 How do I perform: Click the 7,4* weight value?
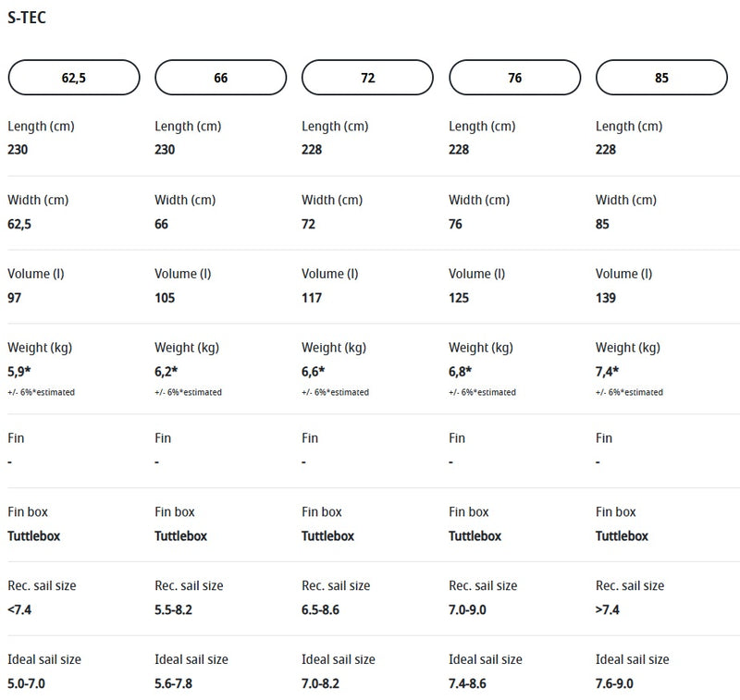pyautogui.click(x=609, y=372)
